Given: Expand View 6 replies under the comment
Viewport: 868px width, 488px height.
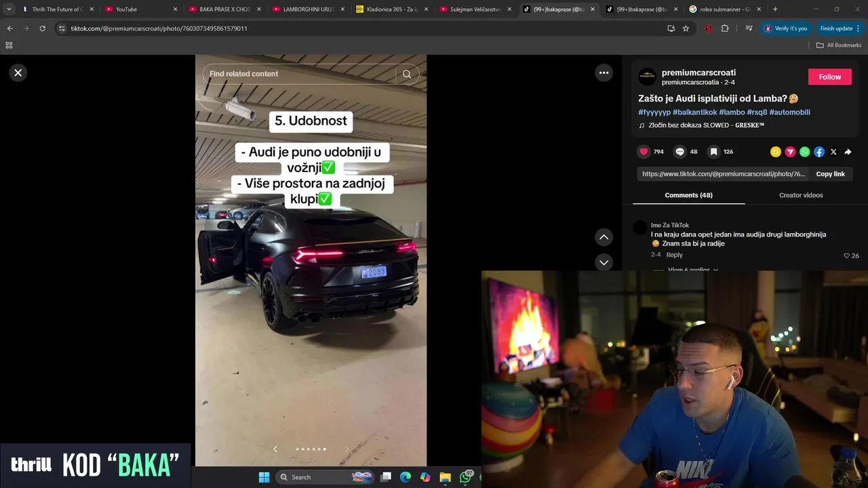Looking at the screenshot, I should tap(692, 270).
